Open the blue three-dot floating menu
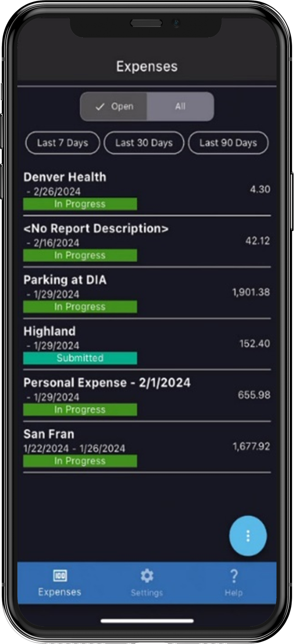Image resolution: width=294 pixels, height=644 pixels. (x=248, y=536)
